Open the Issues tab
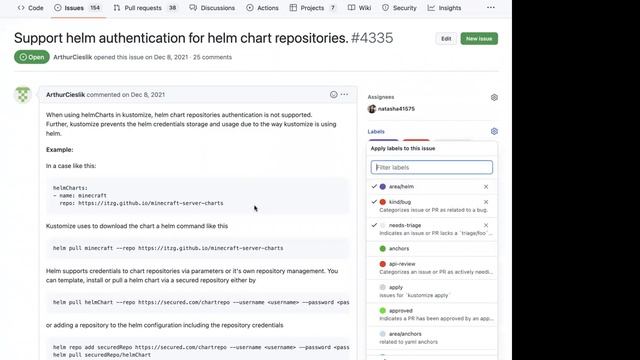Viewport: 640px width, 360px height. coord(78,8)
